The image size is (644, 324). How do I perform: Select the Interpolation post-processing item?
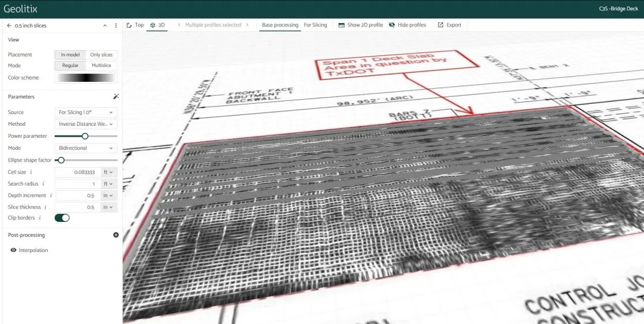coord(33,250)
